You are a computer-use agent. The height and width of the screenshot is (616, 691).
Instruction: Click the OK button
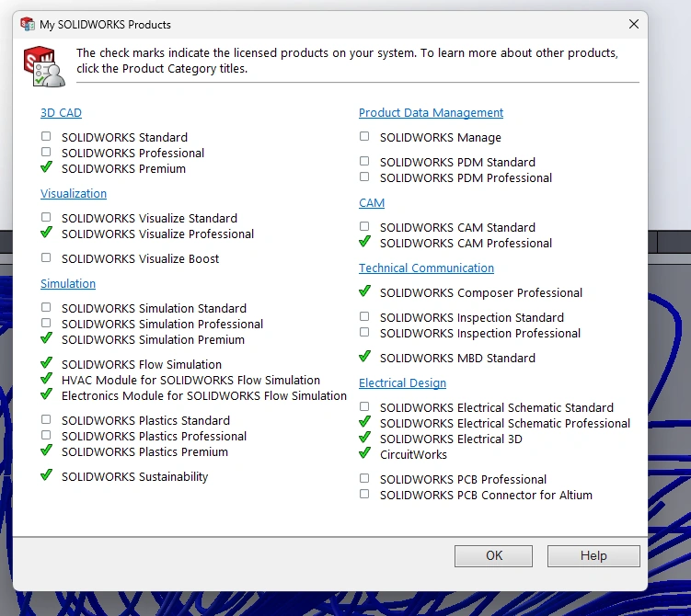tap(493, 556)
